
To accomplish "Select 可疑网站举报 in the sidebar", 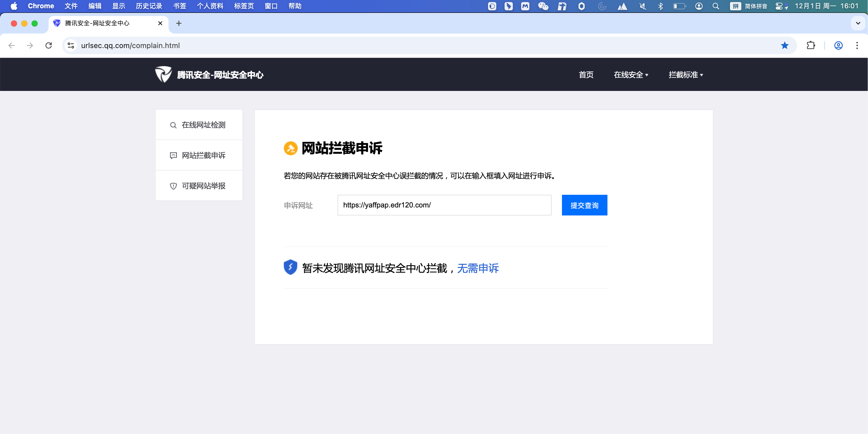I will click(x=199, y=186).
